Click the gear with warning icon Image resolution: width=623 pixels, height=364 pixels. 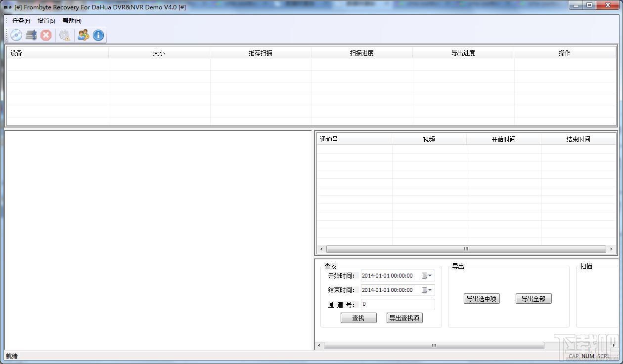coord(64,35)
